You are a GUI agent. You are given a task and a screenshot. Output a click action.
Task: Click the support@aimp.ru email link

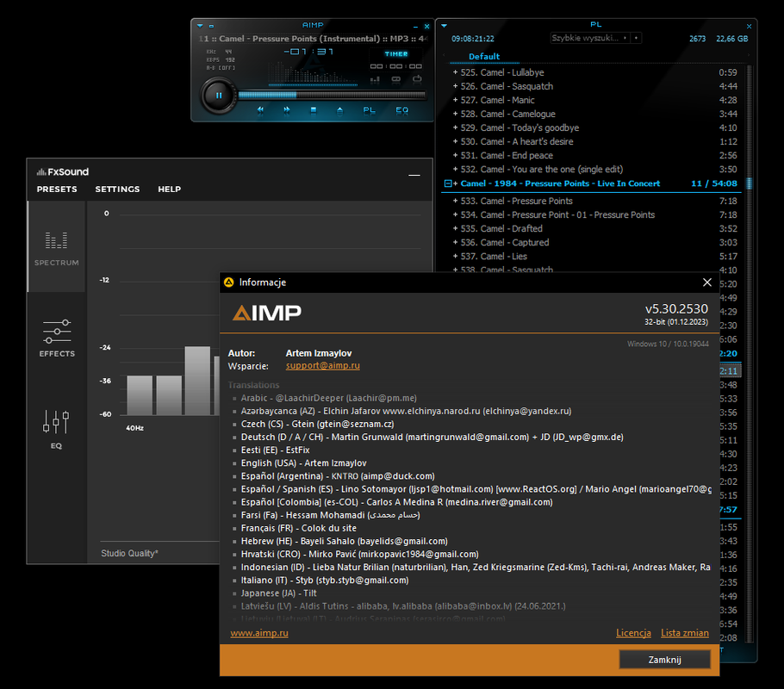322,365
